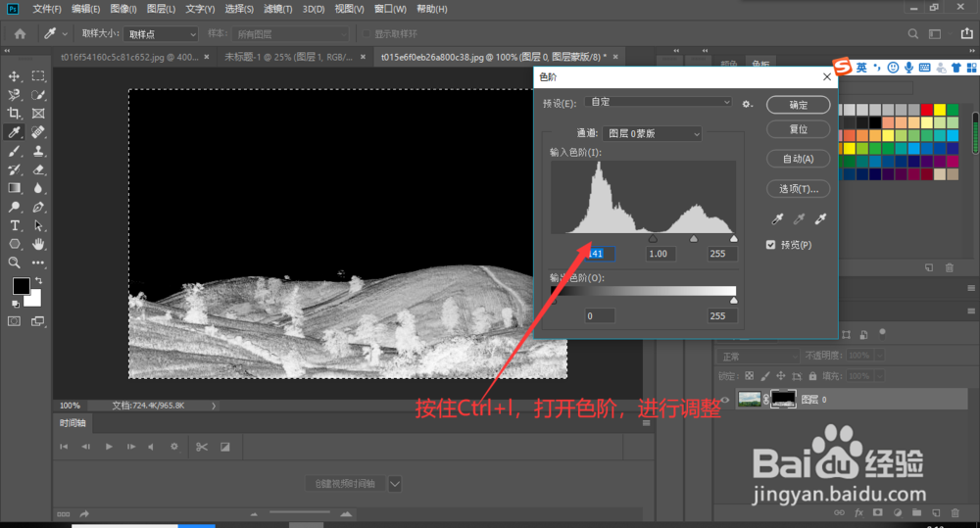Screen dimensions: 980x528
Task: Select the Brush tool
Action: click(14, 151)
